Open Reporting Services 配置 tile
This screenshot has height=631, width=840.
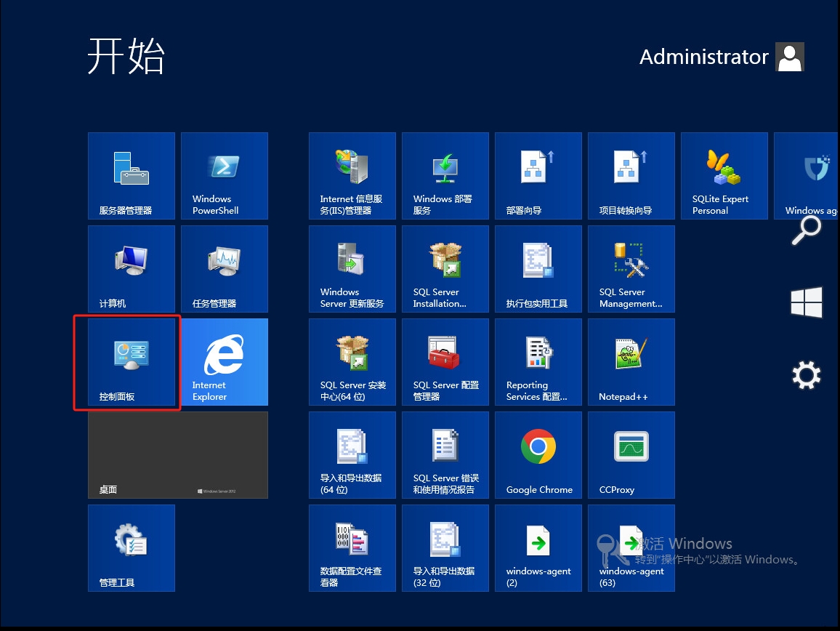point(538,362)
